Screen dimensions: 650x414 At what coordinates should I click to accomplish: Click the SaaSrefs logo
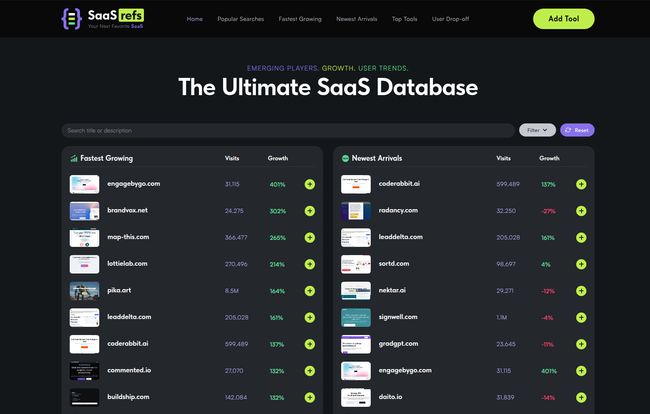[x=102, y=19]
